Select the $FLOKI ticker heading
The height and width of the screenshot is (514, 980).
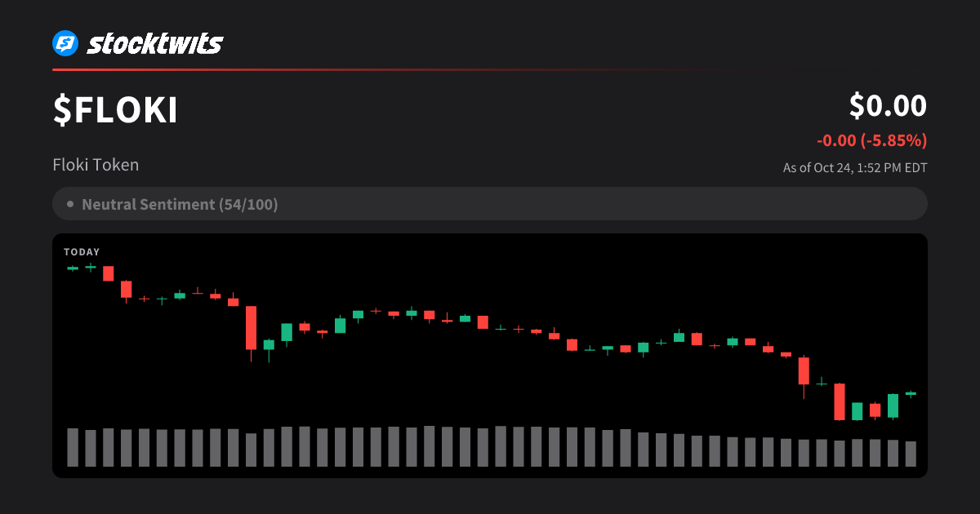(115, 111)
